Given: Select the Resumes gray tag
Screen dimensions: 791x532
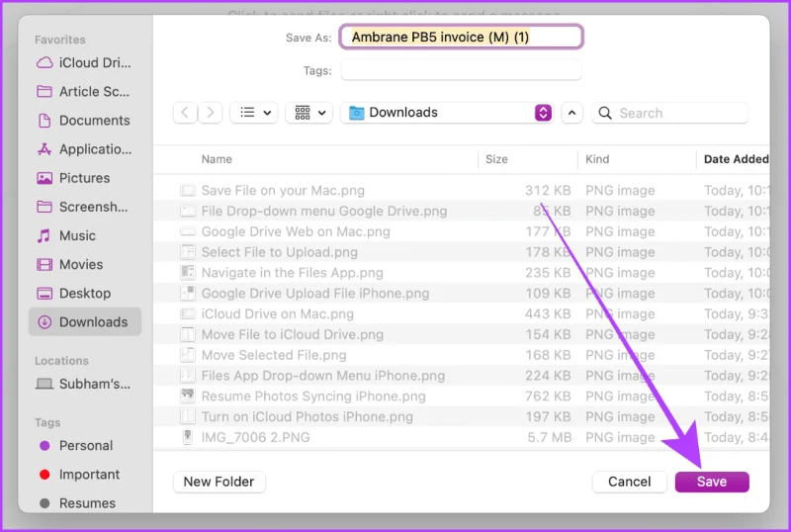Looking at the screenshot, I should click(x=84, y=502).
